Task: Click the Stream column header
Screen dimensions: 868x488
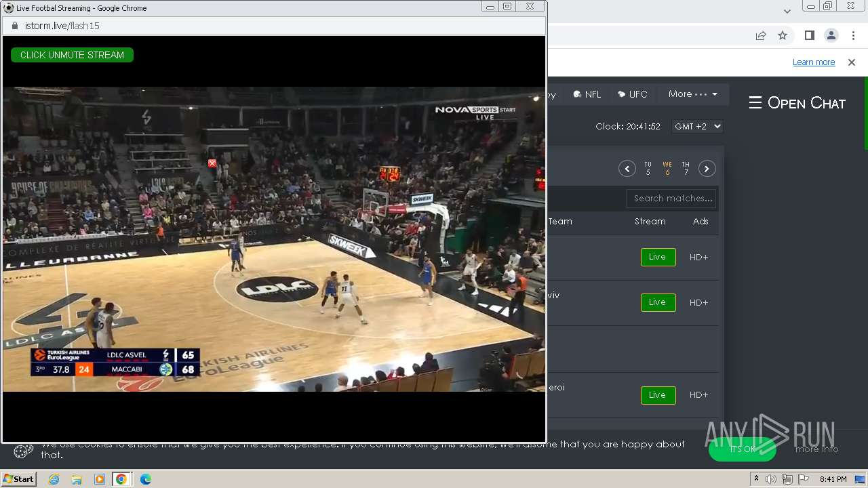Action: click(650, 222)
